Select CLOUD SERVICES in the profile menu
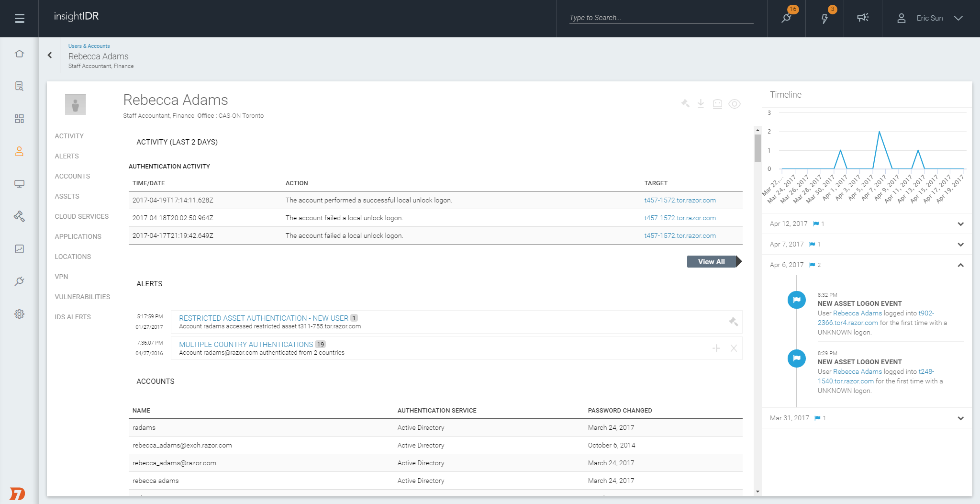This screenshot has height=504, width=980. click(x=82, y=216)
